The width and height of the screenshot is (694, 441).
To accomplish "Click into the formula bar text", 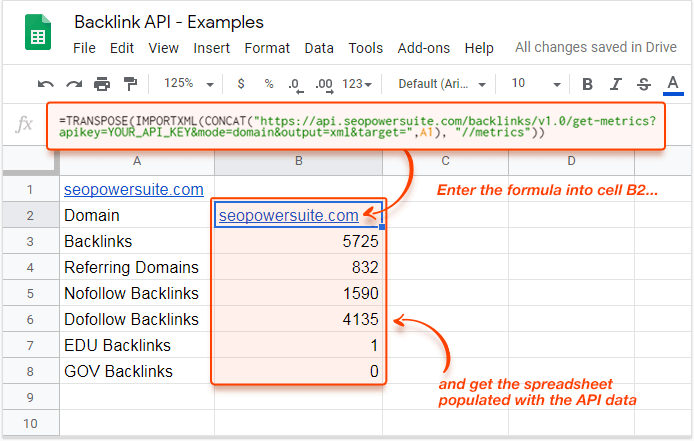I will click(357, 127).
